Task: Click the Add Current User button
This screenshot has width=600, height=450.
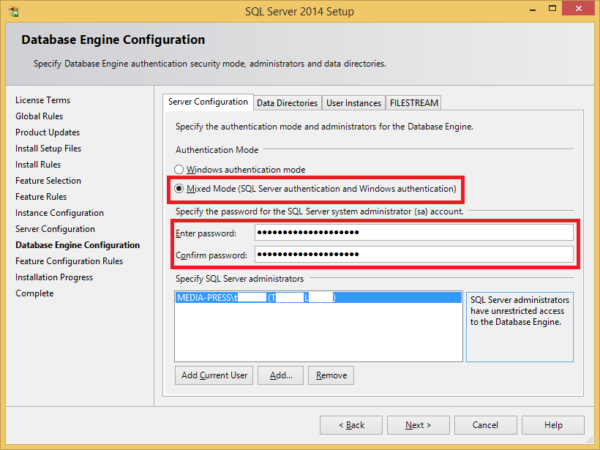Action: 214,375
